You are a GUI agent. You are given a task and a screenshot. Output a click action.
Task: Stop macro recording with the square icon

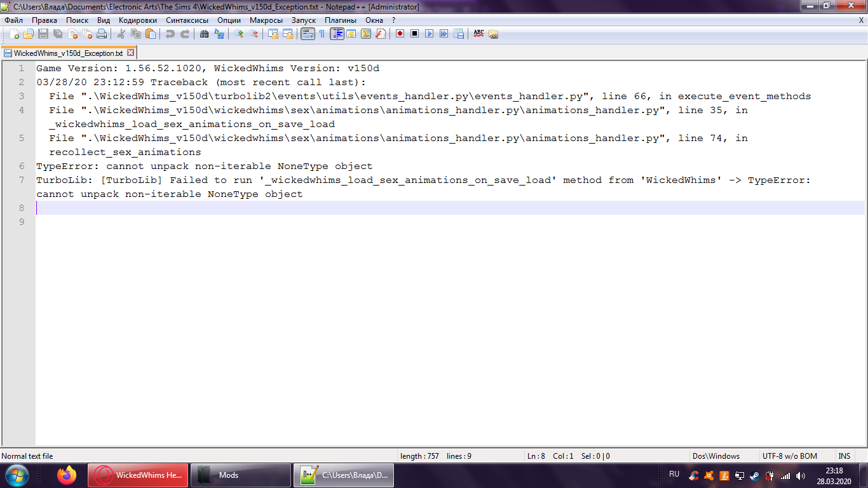[414, 34]
